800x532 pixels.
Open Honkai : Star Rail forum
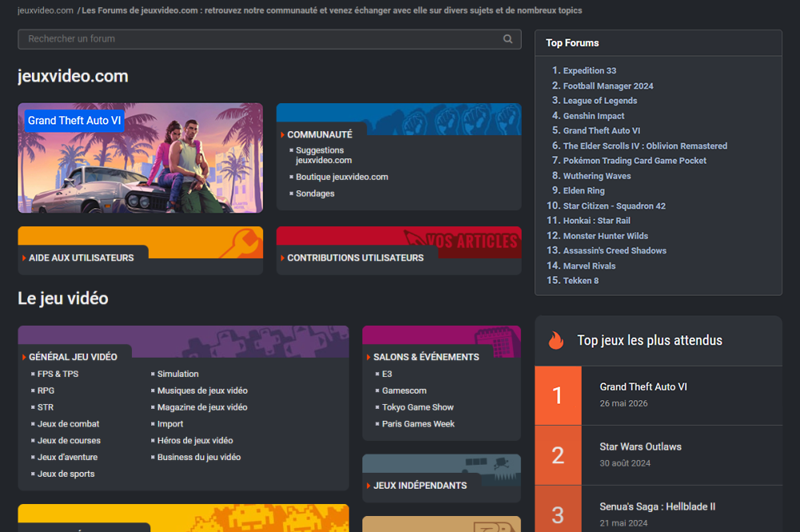click(x=597, y=221)
